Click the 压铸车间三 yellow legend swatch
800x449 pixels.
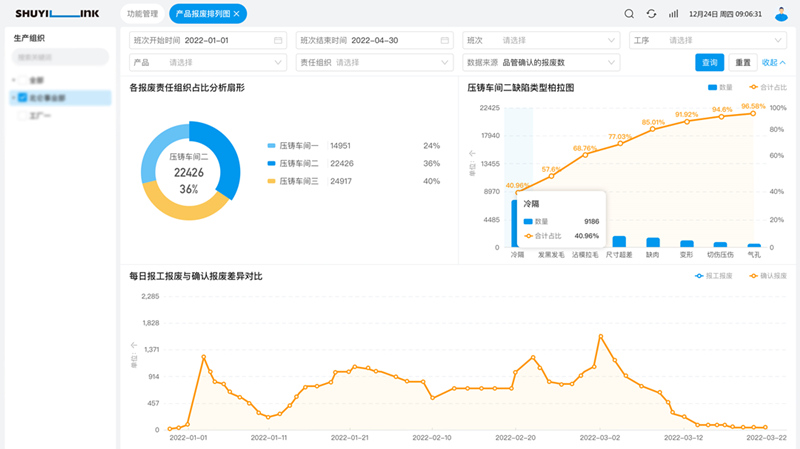(271, 181)
